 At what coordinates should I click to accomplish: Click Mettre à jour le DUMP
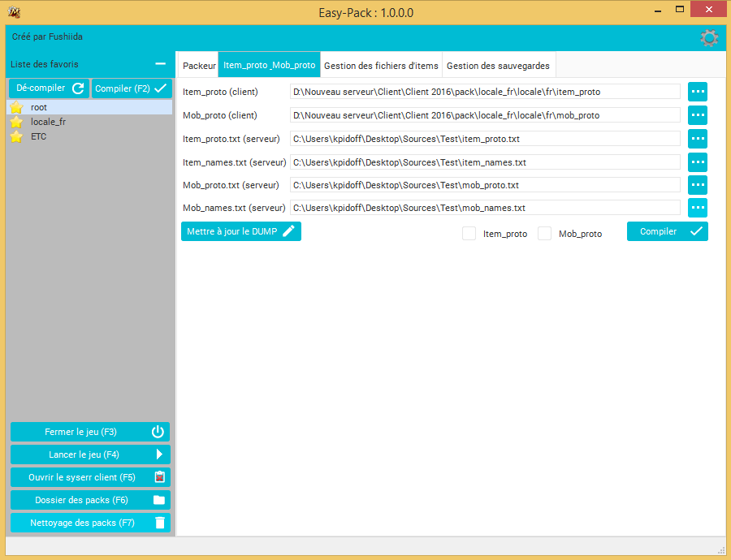(241, 231)
